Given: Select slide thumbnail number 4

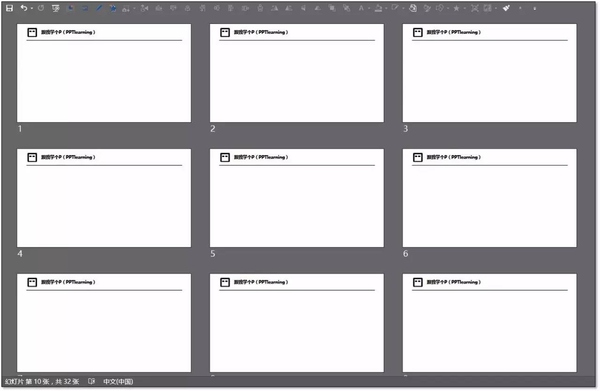Looking at the screenshot, I should [x=104, y=198].
